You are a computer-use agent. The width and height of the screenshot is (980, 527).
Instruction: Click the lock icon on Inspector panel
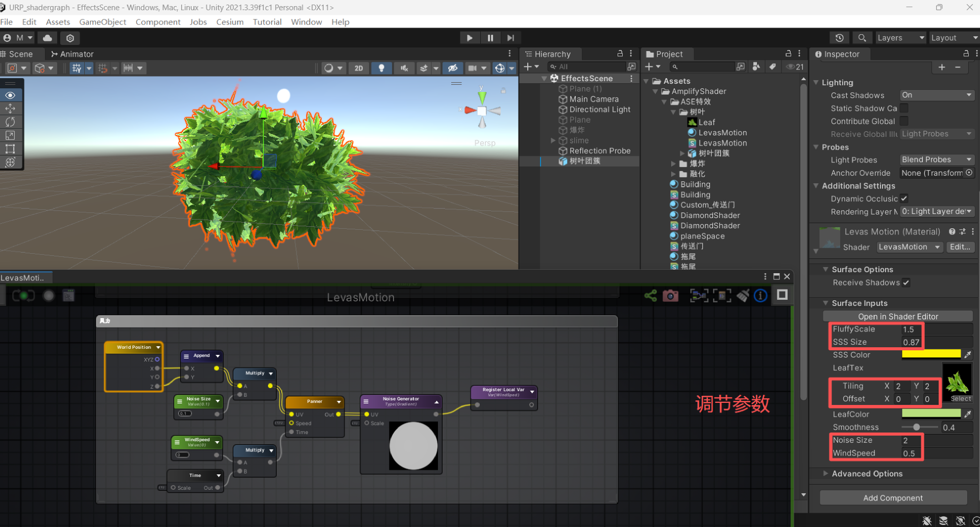[966, 54]
